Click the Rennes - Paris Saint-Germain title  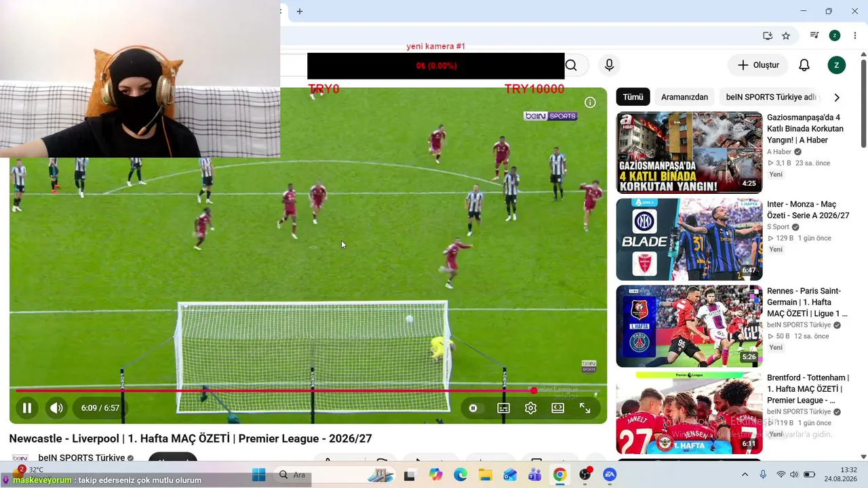(808, 302)
